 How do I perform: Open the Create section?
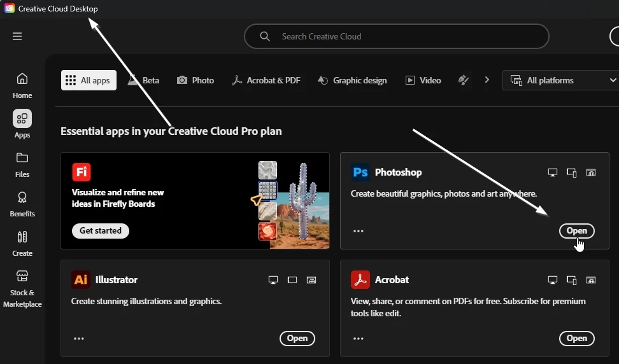coord(22,244)
